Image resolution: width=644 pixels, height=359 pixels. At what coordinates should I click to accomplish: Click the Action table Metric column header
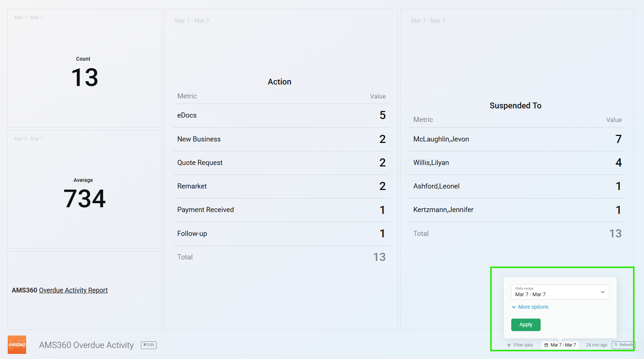187,96
